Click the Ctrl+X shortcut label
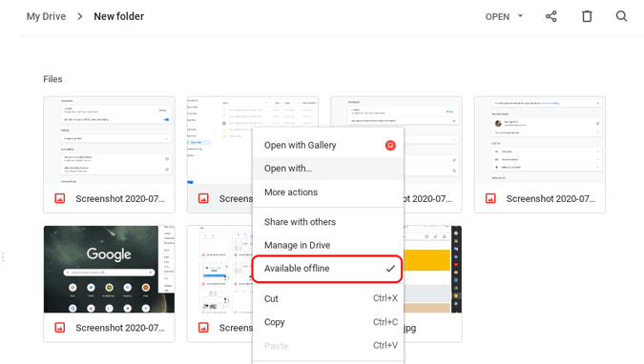 tap(384, 298)
